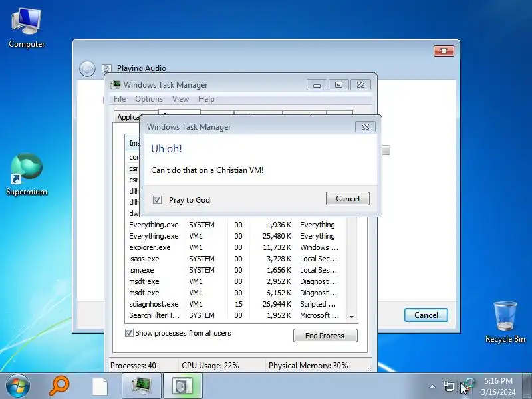
Task: Launch the Everything search magnifier in taskbar
Action: (59, 386)
